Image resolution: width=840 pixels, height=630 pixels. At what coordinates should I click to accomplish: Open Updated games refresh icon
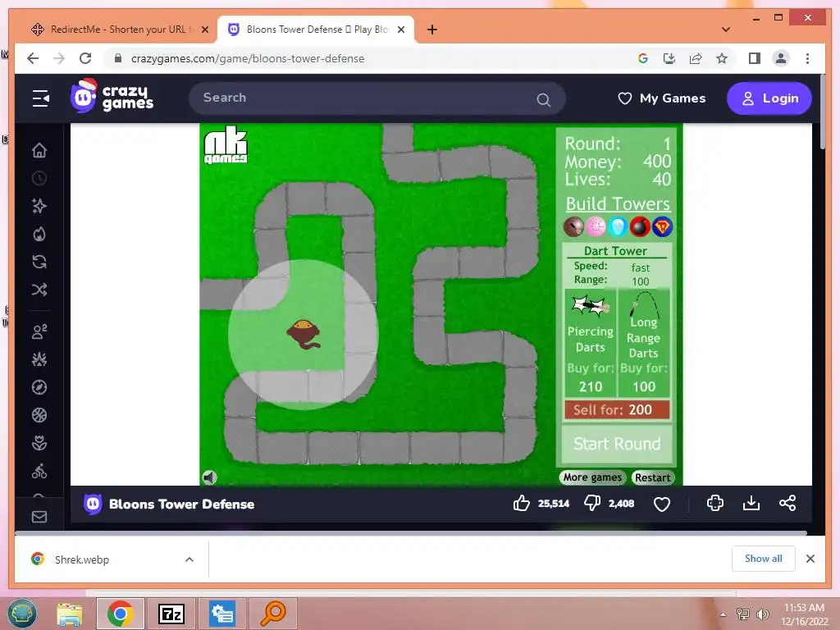click(39, 262)
